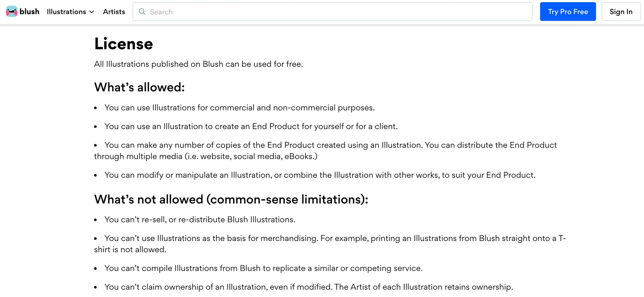
Task: Click inside the Search input field
Action: pos(302,11)
